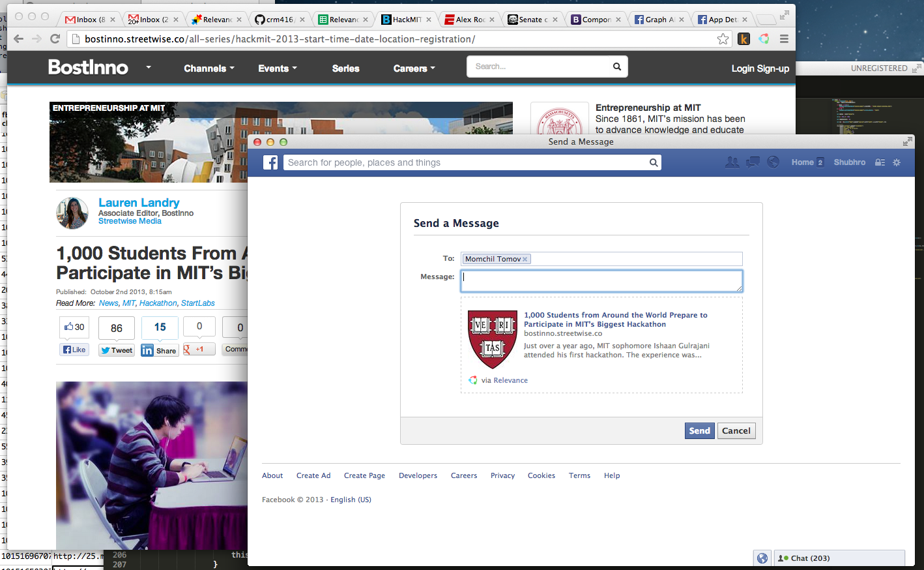Click the BostInno search magnifier icon
924x570 pixels.
[616, 67]
